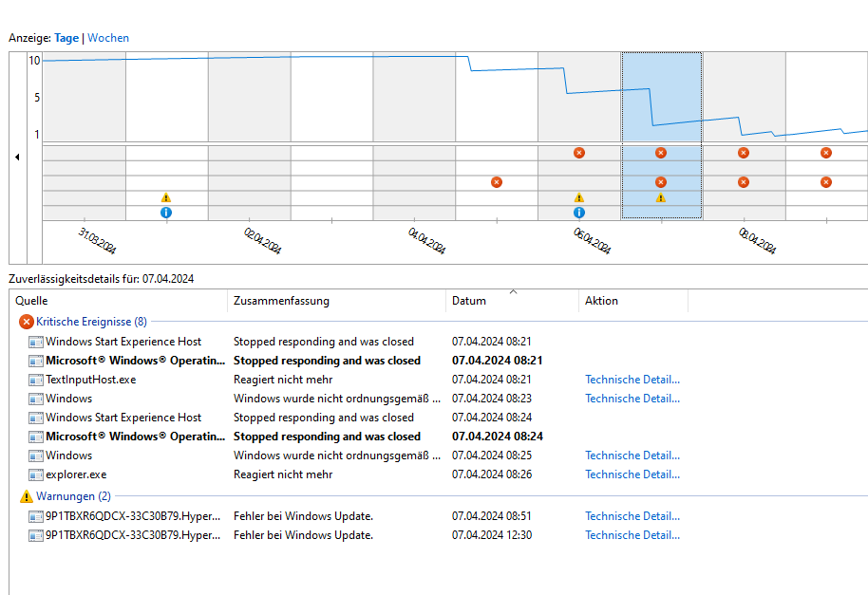Image resolution: width=868 pixels, height=595 pixels.
Task: Open Technische Details for the 12:30 update failure
Action: coord(632,535)
